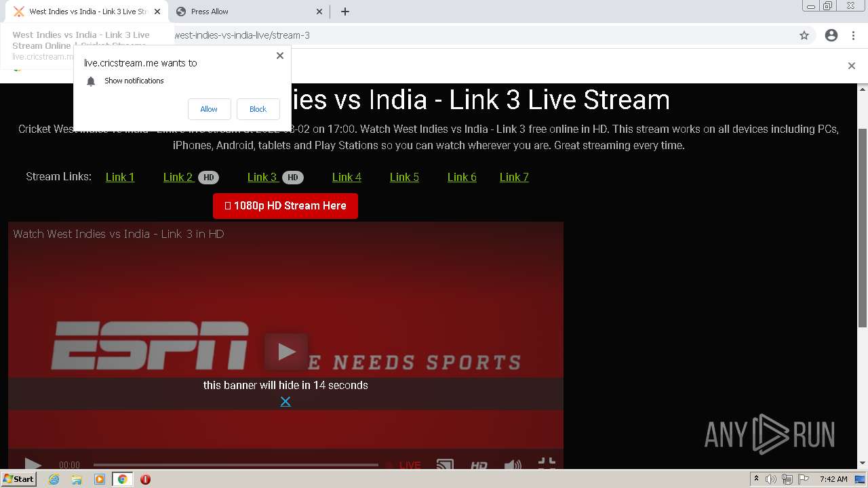Play the video from the control bar
Screen dimensions: 868x488
pos(33,464)
